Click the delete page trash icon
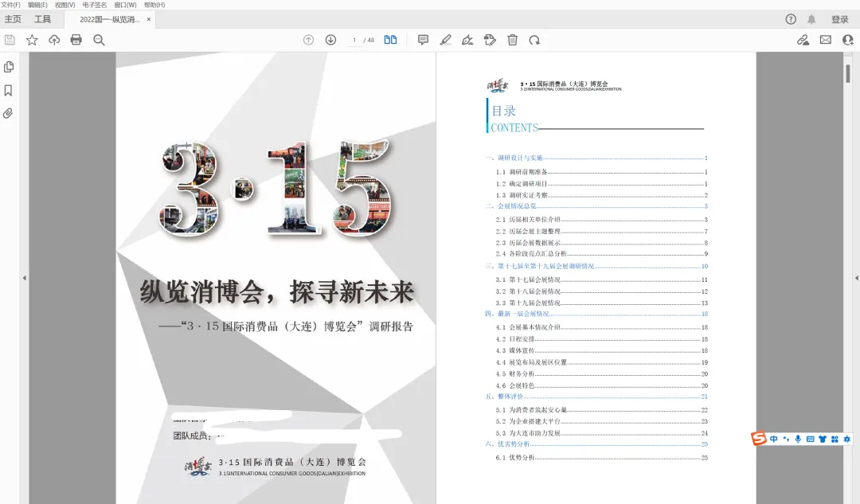 tap(512, 40)
